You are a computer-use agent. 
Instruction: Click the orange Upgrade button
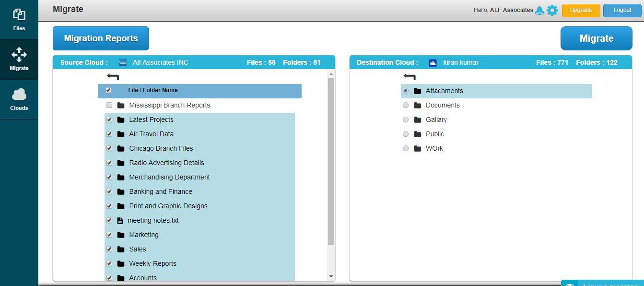click(581, 10)
